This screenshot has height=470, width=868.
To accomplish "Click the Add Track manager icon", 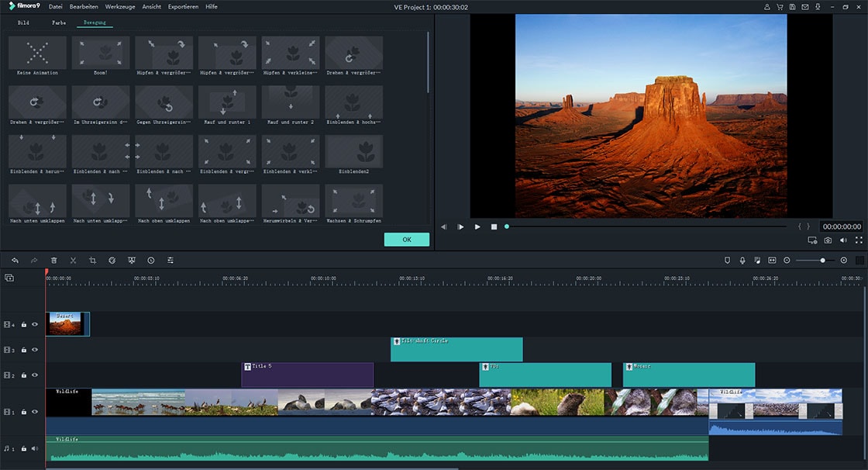I will click(x=9, y=278).
